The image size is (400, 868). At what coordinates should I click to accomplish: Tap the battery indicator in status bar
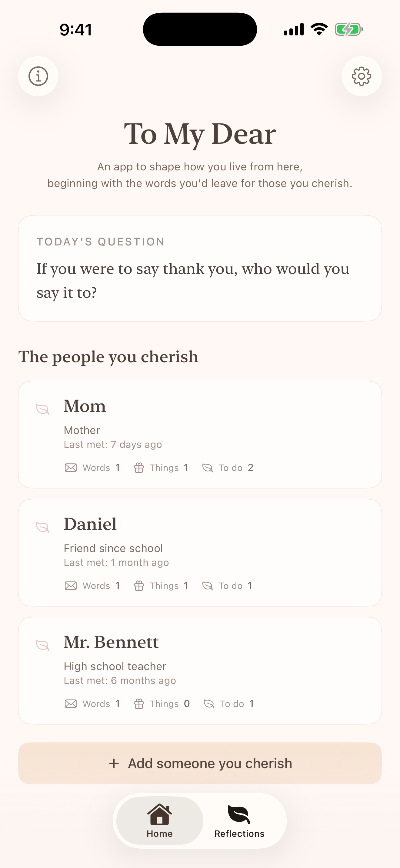(x=349, y=29)
